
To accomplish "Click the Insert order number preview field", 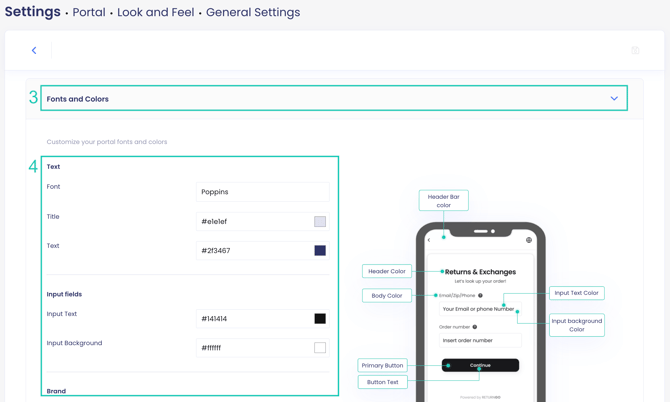I will pyautogui.click(x=480, y=341).
